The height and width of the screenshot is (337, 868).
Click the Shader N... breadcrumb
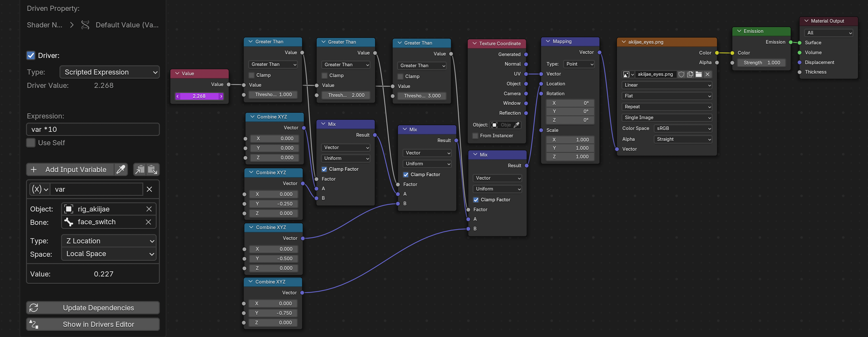45,25
